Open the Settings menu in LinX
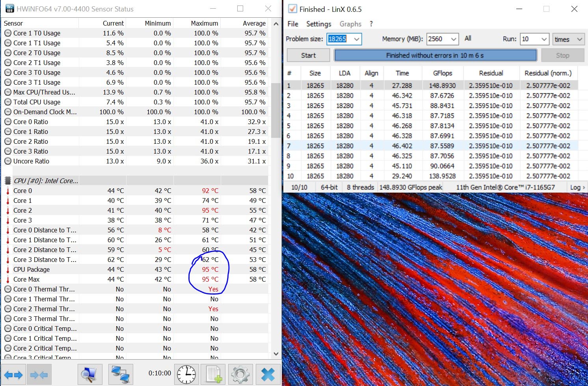 [318, 24]
